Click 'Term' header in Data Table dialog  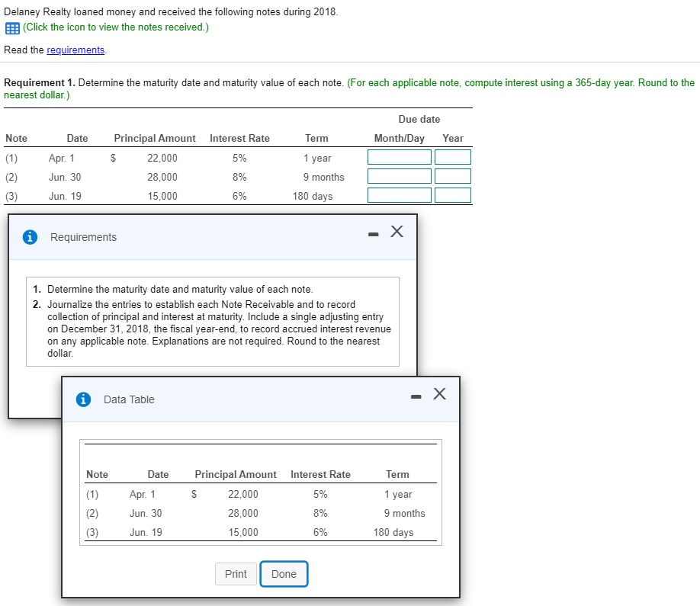tap(397, 474)
